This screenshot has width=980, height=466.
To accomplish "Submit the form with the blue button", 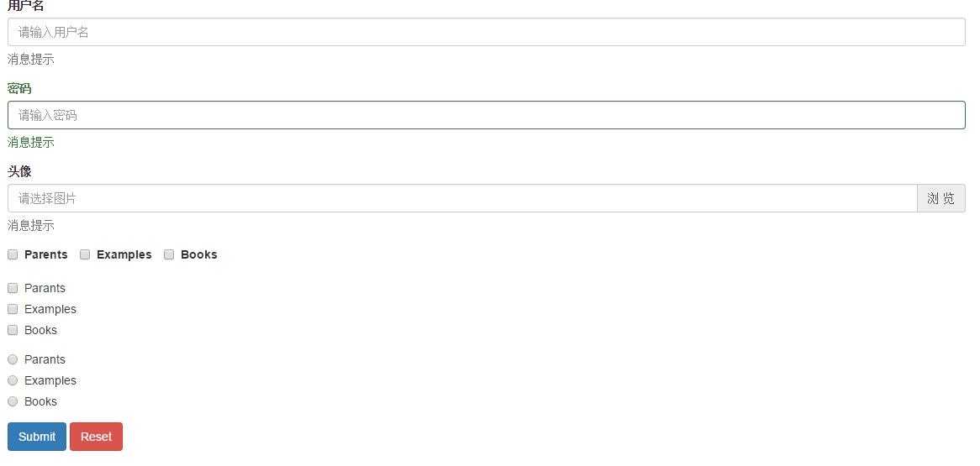I will pyautogui.click(x=37, y=437).
